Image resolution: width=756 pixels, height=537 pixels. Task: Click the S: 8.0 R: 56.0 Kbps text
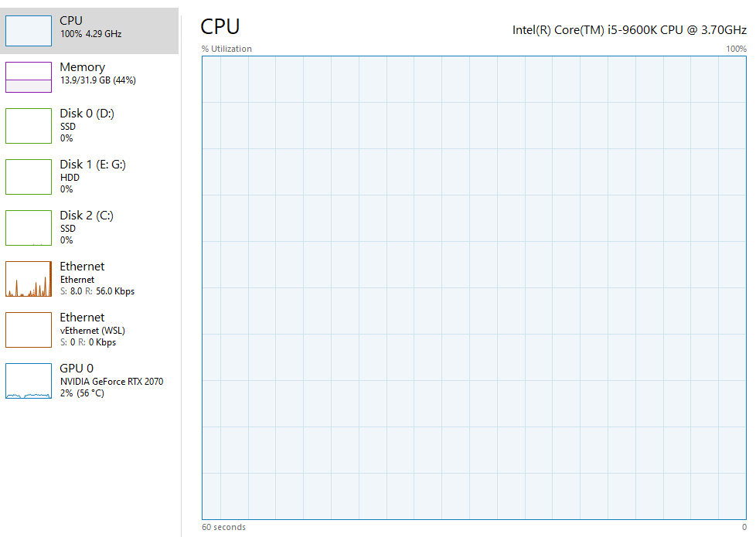[97, 291]
